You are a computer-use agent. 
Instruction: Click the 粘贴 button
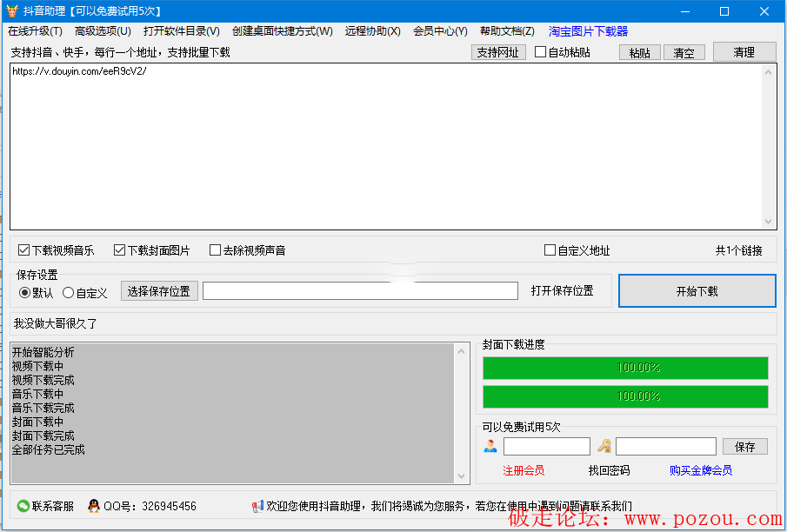pos(639,52)
